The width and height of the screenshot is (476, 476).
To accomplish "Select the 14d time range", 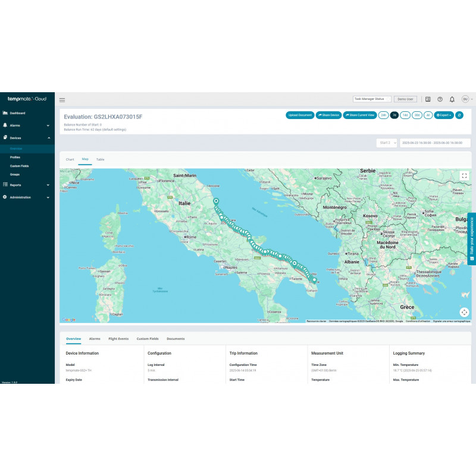I will (x=405, y=115).
